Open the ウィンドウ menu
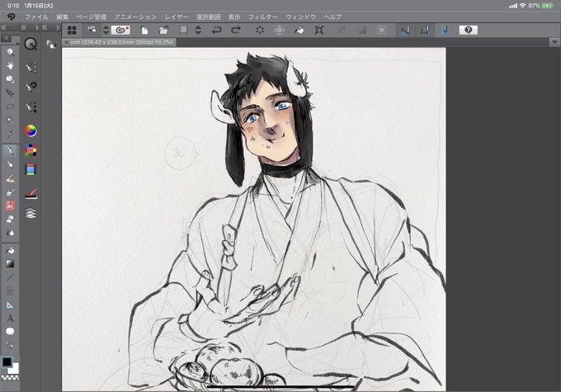Image resolution: width=561 pixels, height=392 pixels. 300,17
